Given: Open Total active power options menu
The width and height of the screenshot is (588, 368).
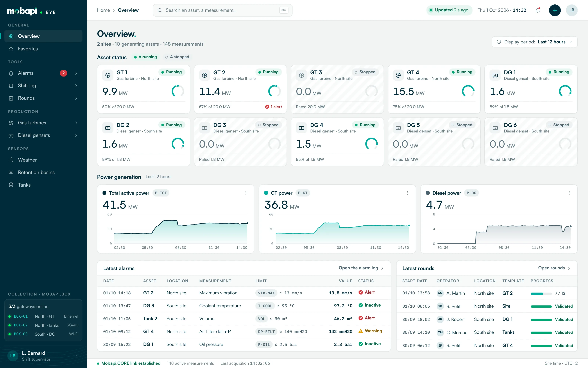Looking at the screenshot, I should [x=246, y=193].
